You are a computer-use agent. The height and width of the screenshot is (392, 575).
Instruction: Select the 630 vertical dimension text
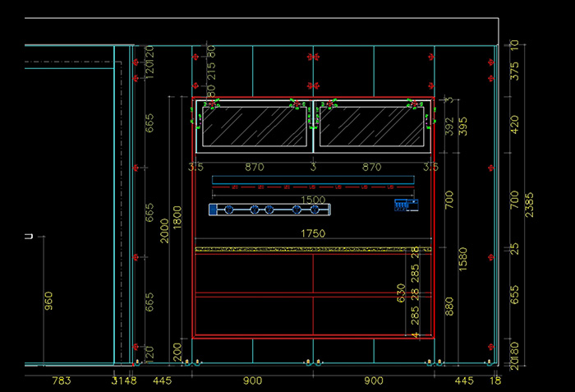(x=401, y=293)
